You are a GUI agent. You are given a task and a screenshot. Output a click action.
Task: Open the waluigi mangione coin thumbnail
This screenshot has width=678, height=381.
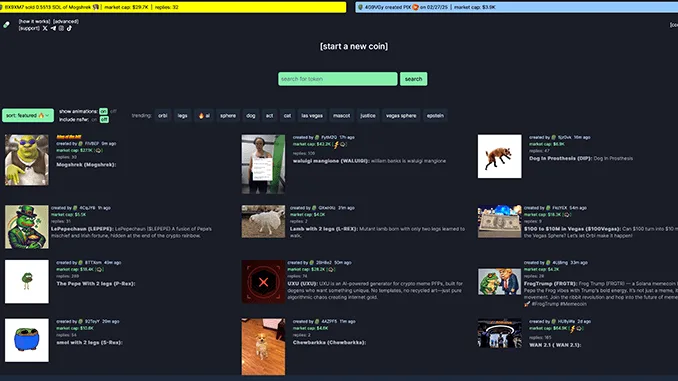coord(263,164)
